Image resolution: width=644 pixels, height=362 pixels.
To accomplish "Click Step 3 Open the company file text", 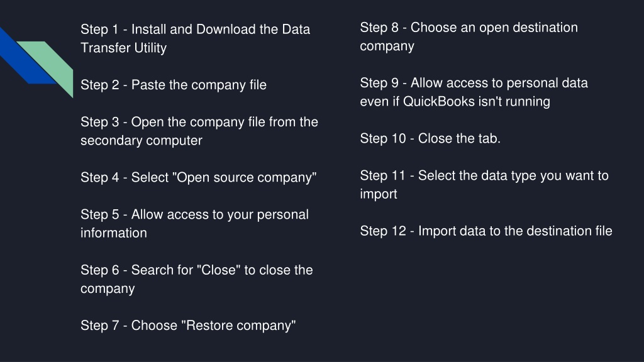I will click(199, 131).
